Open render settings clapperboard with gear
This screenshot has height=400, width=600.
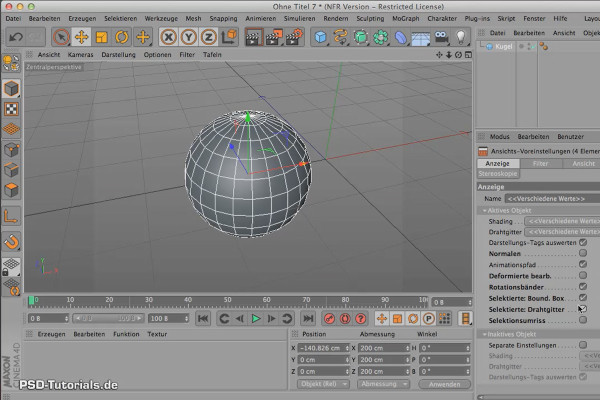tap(294, 37)
